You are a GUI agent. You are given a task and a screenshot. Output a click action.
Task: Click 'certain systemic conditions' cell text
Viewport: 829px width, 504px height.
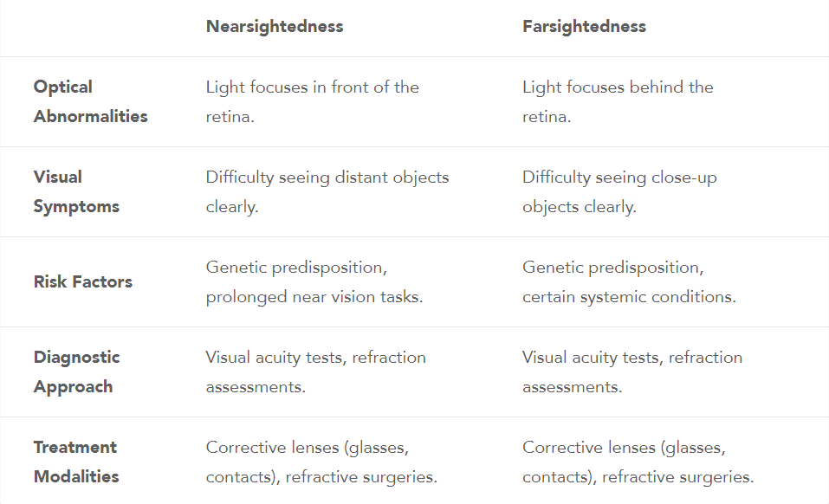coord(629,297)
